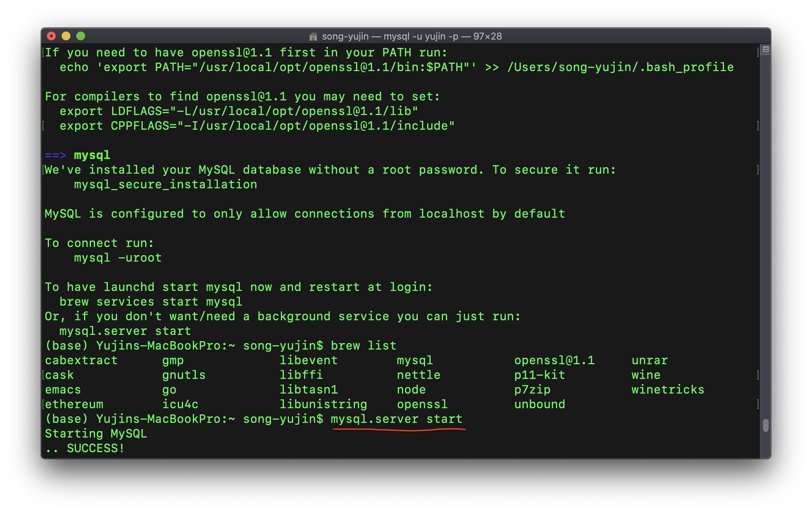Click the terminal scrollbar thumb

[x=765, y=426]
